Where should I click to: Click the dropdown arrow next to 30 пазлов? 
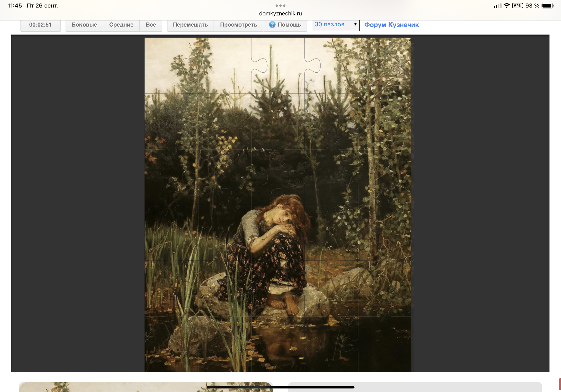(355, 24)
